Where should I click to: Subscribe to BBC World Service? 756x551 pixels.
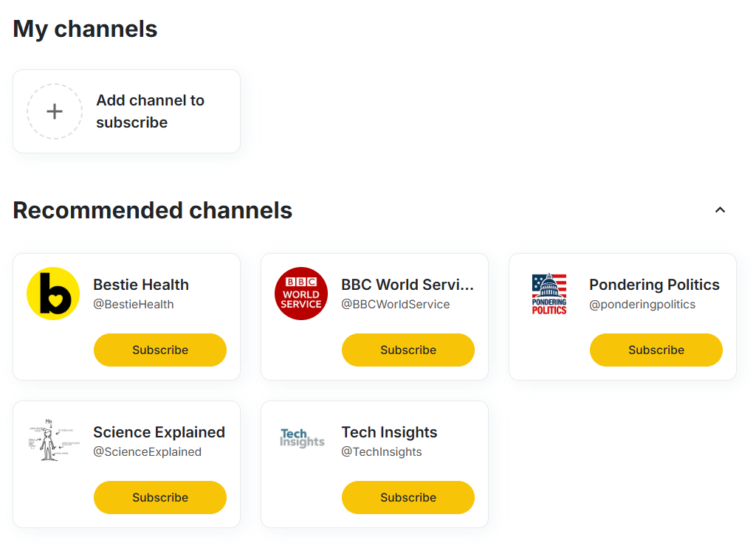[408, 350]
